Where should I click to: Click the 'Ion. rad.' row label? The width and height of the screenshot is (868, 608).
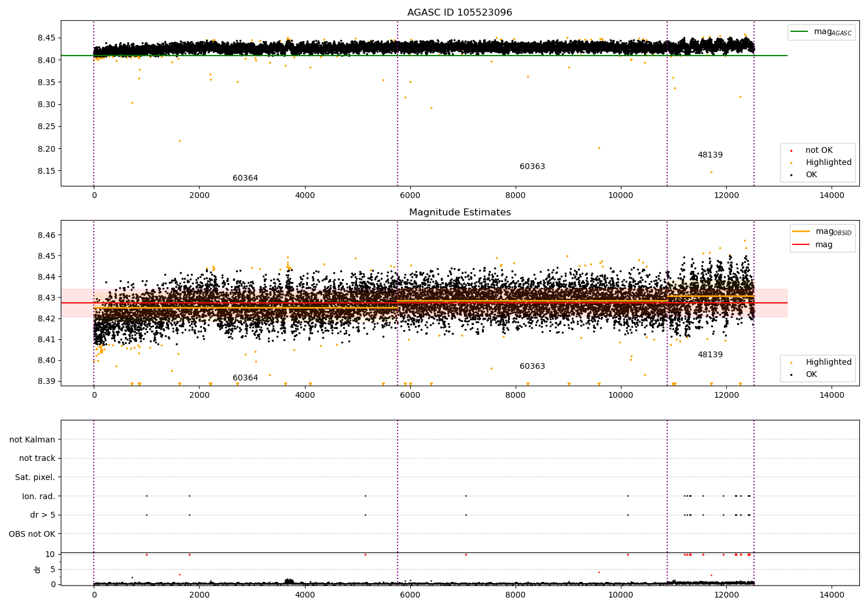click(x=39, y=496)
